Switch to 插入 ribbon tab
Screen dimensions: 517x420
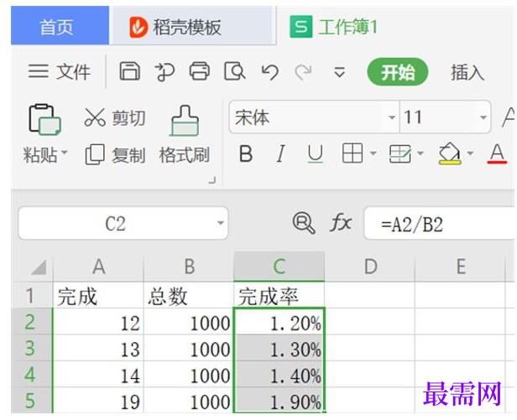(467, 72)
